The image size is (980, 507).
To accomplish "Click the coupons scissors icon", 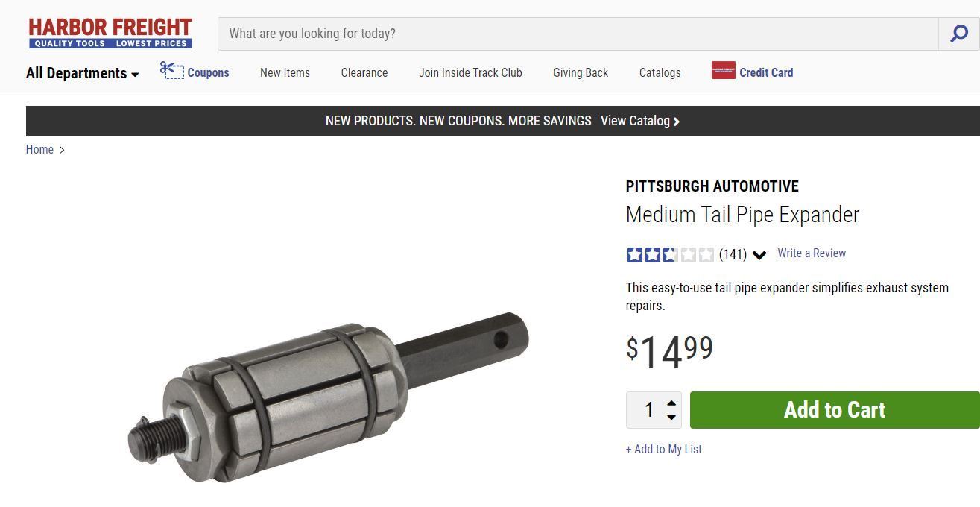I will [x=172, y=71].
